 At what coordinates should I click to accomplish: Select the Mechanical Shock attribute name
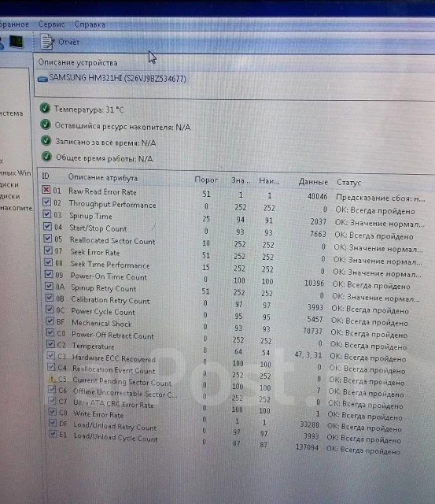point(101,323)
